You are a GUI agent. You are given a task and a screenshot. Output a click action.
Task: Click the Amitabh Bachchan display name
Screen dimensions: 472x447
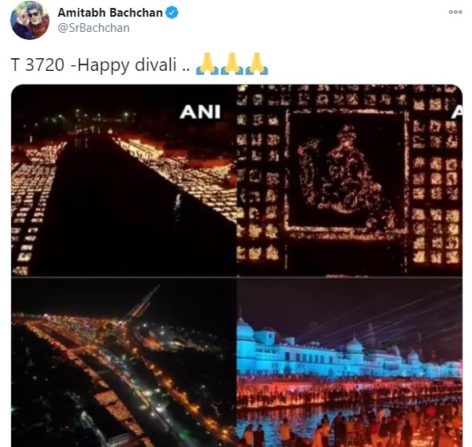110,13
